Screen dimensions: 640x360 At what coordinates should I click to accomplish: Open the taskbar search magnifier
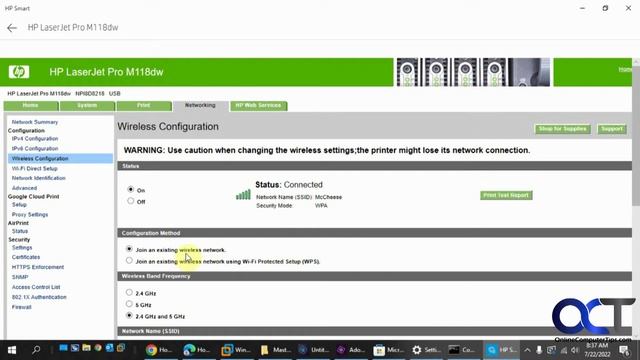pos(36,350)
